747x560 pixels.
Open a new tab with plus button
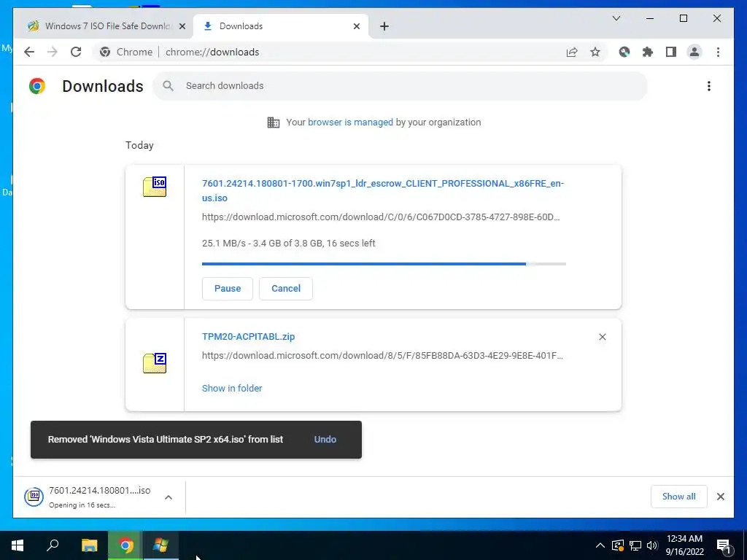(384, 26)
